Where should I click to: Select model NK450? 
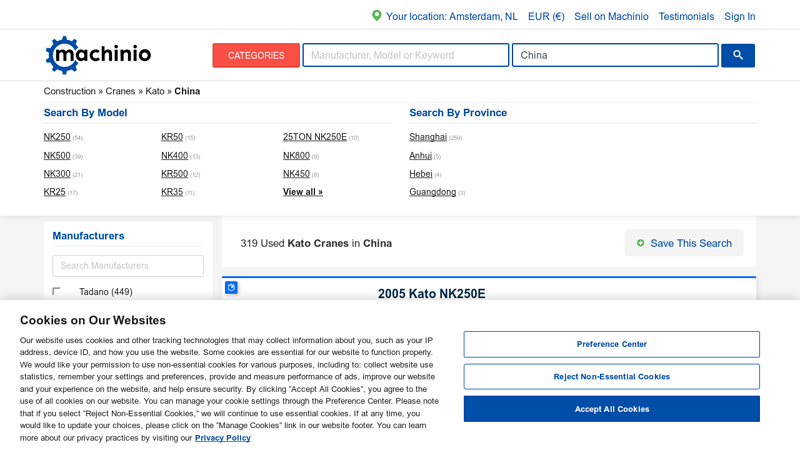coord(296,174)
